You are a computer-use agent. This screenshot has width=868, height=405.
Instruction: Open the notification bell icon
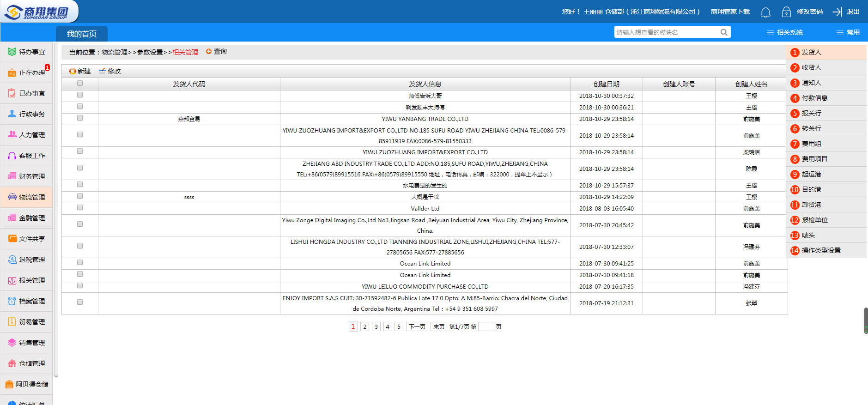point(765,12)
